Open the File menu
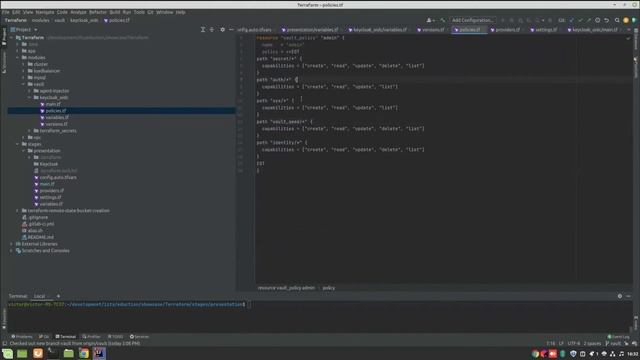This screenshot has width=640, height=360. coord(5,12)
